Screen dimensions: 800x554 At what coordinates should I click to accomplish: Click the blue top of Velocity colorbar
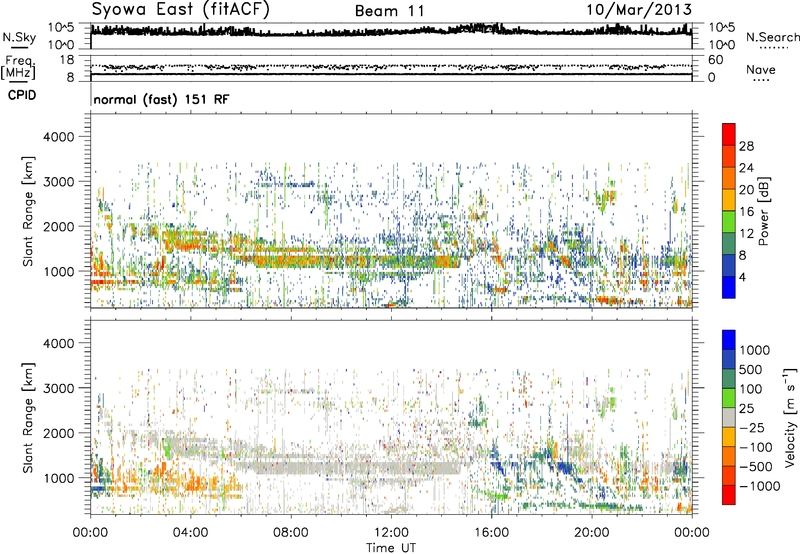tap(729, 340)
